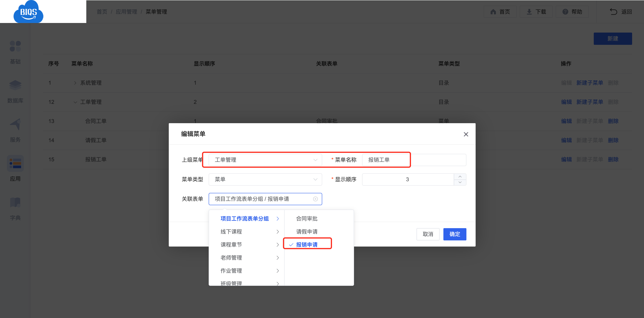Screen dimensions: 644x318
Task: Click the 新建 button
Action: pyautogui.click(x=613, y=39)
